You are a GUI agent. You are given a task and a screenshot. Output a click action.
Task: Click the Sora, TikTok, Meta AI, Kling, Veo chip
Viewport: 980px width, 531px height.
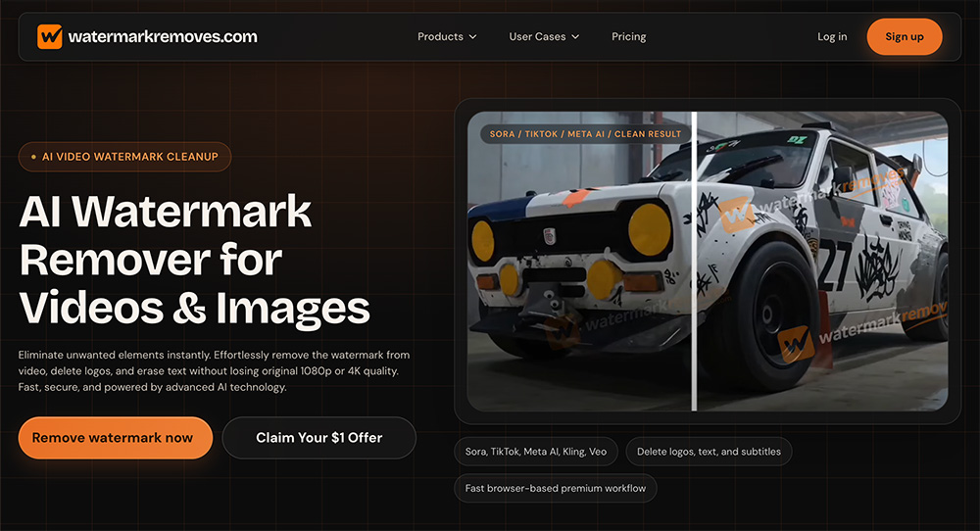536,452
